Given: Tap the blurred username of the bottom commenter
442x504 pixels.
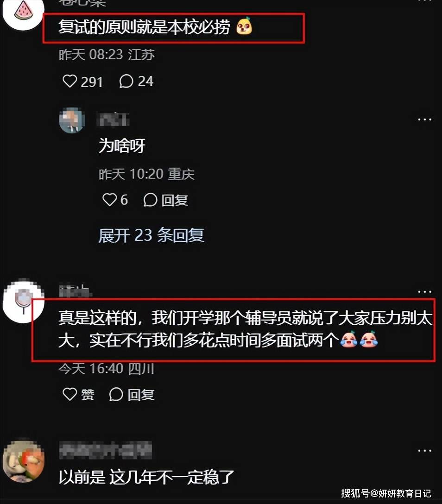Looking at the screenshot, I should click(105, 450).
